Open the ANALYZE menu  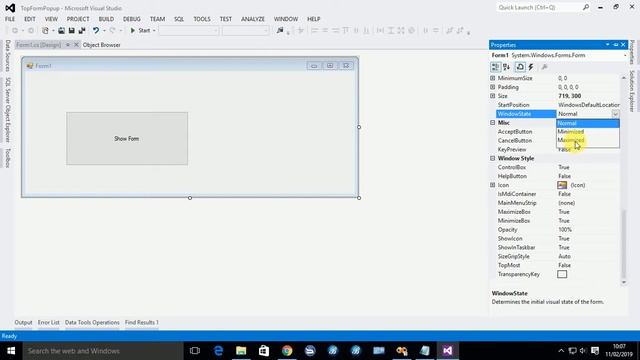(253, 19)
